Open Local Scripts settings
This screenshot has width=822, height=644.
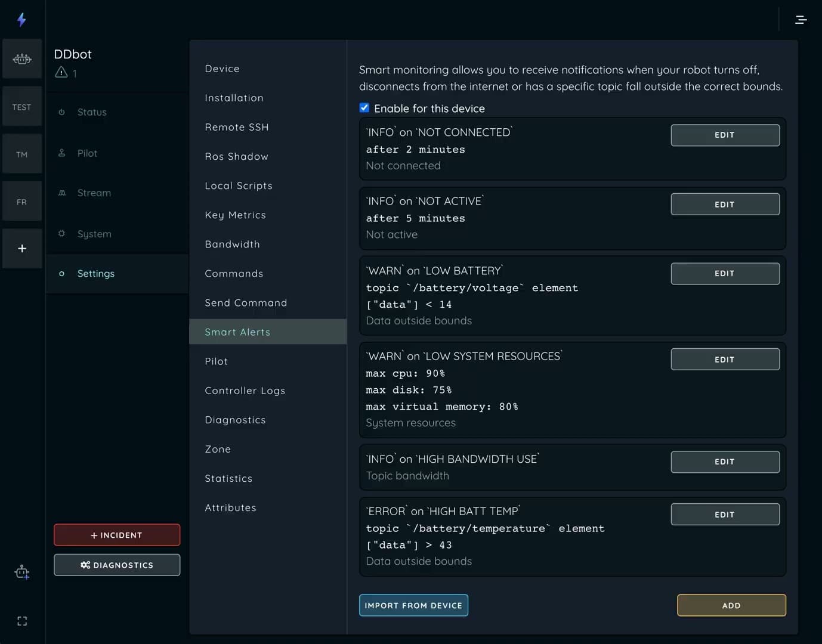(268, 185)
